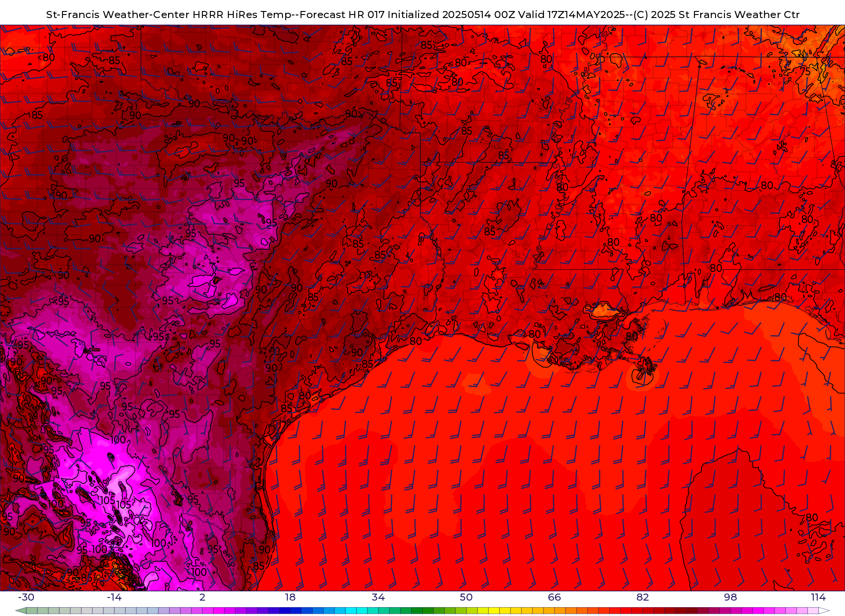
Task: Click the 66 colorbar label
Action: point(555,597)
